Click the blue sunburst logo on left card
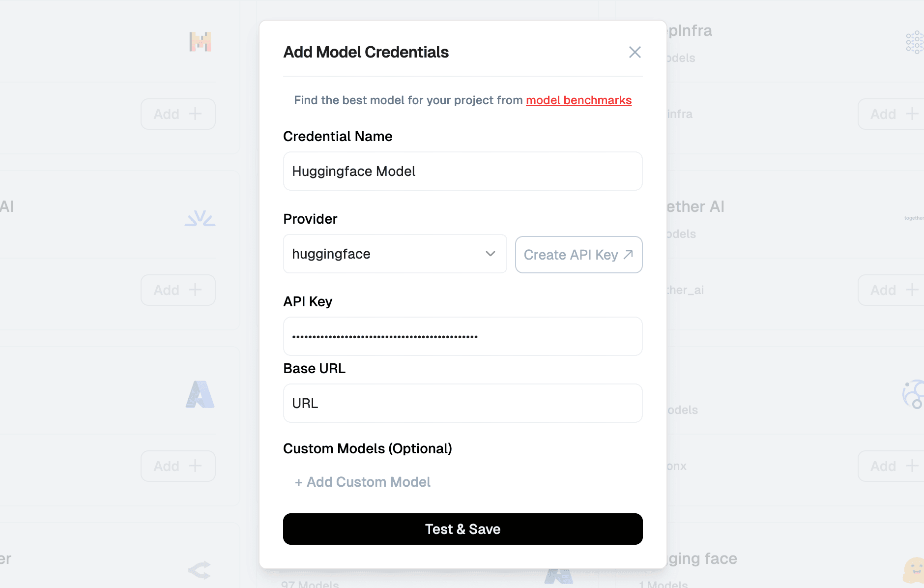Image resolution: width=924 pixels, height=588 pixels. point(200,218)
